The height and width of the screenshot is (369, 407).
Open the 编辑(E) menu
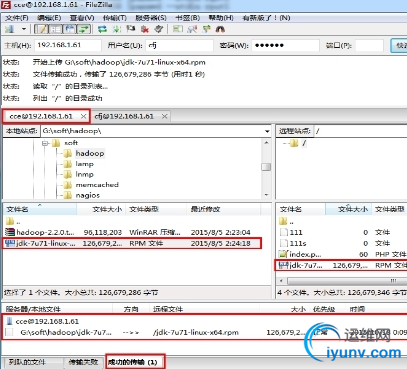[x=49, y=18]
